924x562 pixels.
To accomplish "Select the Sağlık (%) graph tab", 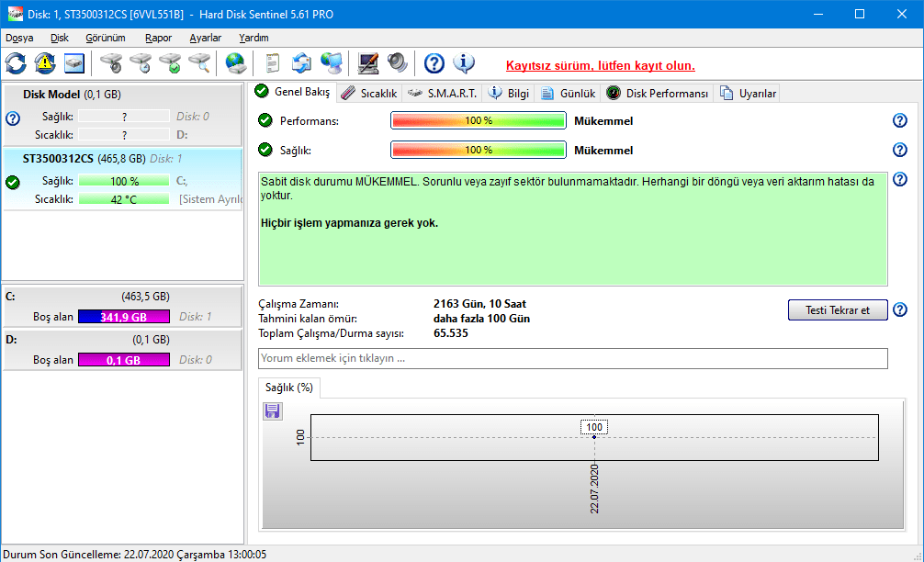I will click(288, 388).
